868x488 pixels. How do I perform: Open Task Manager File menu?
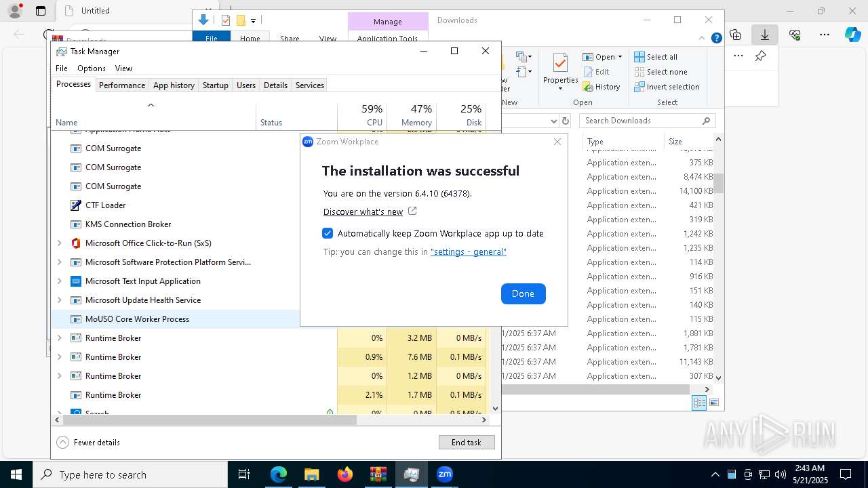click(x=62, y=68)
